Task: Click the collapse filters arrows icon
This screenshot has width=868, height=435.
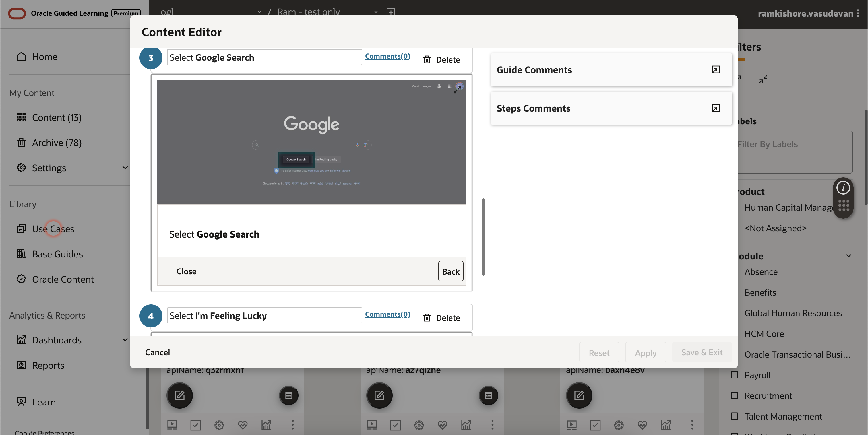Action: tap(763, 79)
